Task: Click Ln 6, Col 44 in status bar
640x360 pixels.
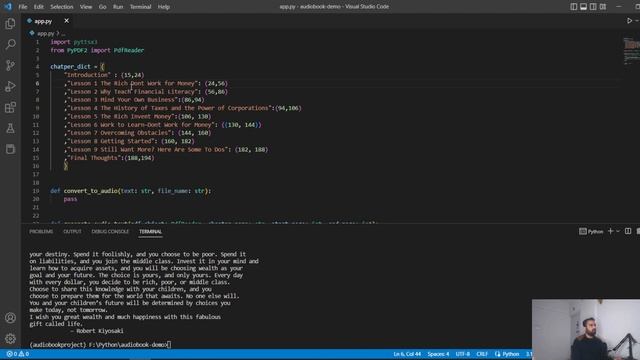Action: pyautogui.click(x=407, y=354)
